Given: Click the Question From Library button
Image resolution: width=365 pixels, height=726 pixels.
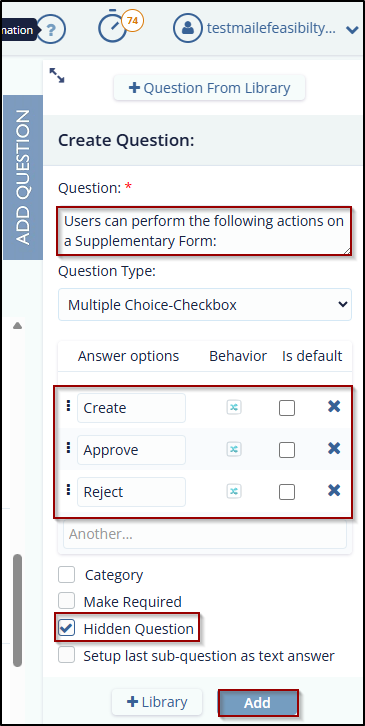Looking at the screenshot, I should [209, 88].
